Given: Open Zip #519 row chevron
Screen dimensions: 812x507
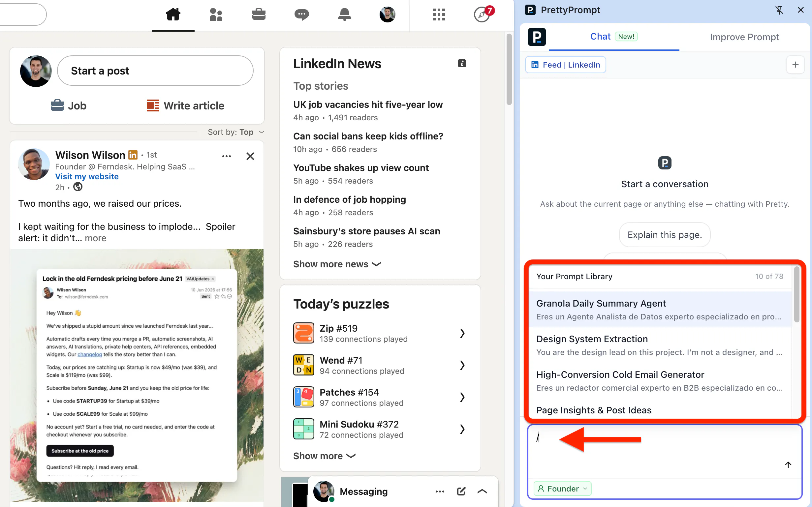Looking at the screenshot, I should click(462, 333).
